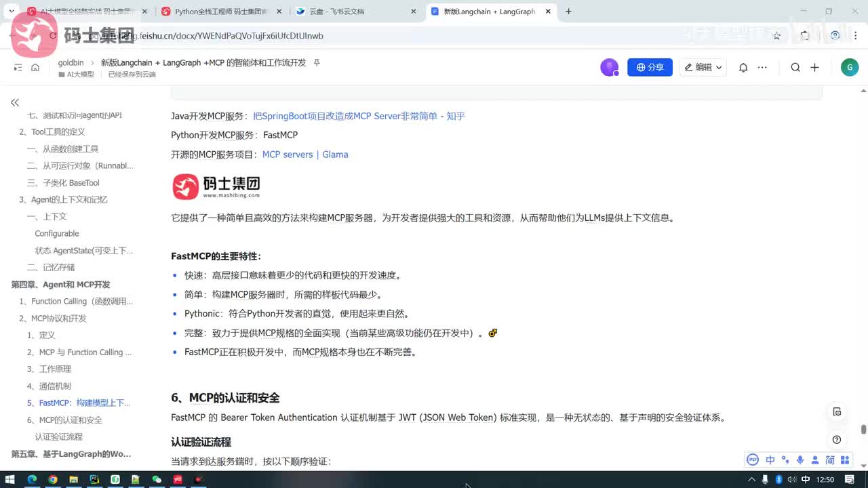Click the 中 IME language indicator in tray
The width and height of the screenshot is (868, 488).
click(806, 479)
